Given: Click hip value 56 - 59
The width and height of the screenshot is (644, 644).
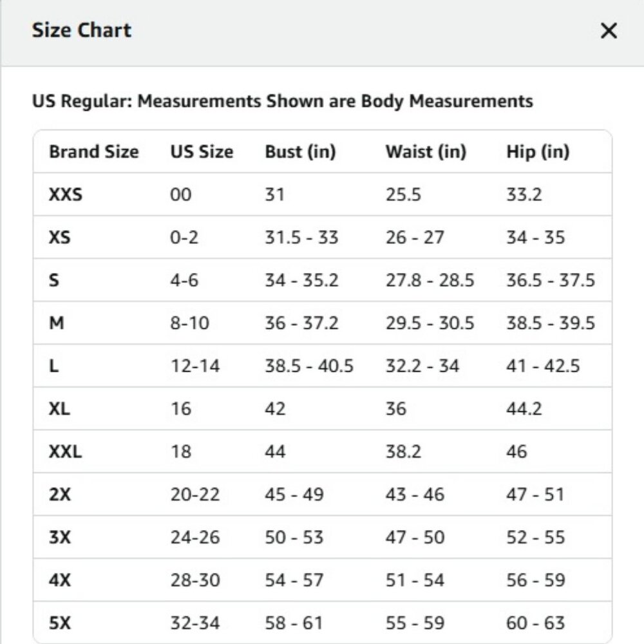Looking at the screenshot, I should click(x=536, y=580).
